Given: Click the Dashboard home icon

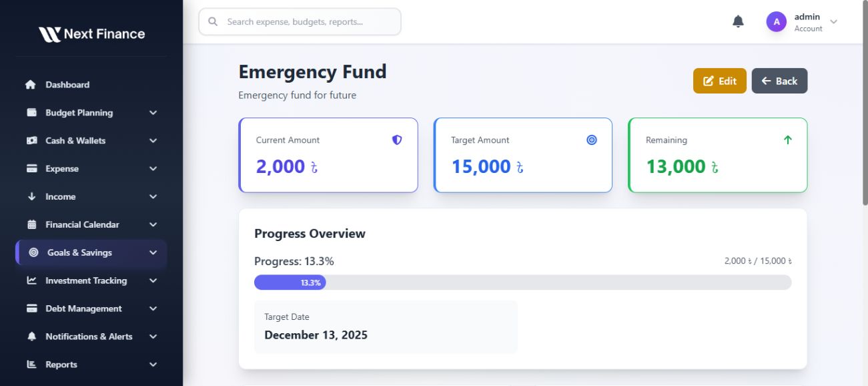Looking at the screenshot, I should (31, 85).
